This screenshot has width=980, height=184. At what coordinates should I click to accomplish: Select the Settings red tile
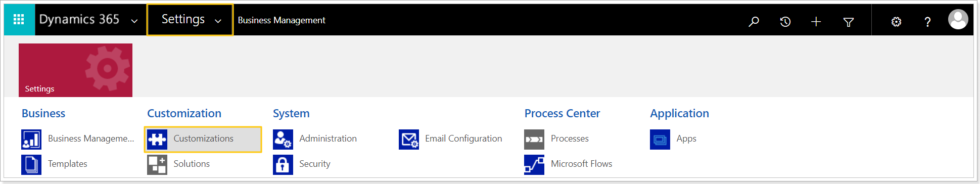pyautogui.click(x=75, y=70)
